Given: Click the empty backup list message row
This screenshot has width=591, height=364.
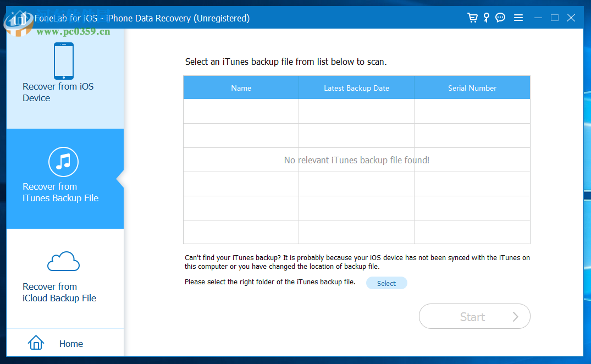Looking at the screenshot, I should coord(356,159).
